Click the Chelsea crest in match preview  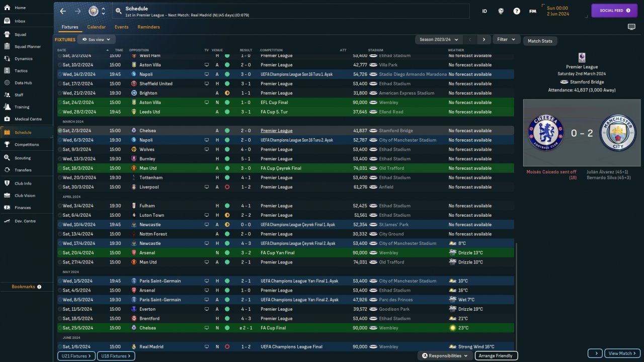tap(545, 133)
